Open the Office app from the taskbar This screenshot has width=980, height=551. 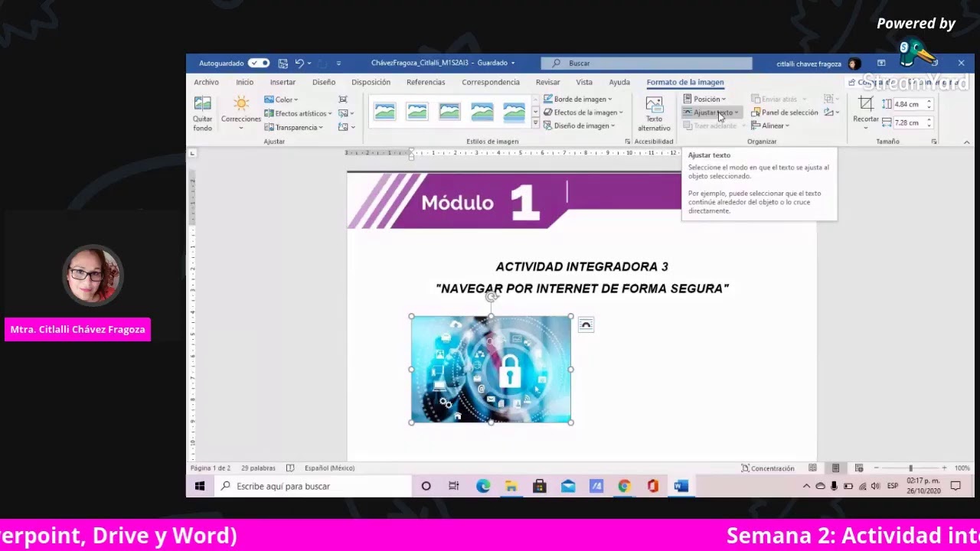pos(653,486)
